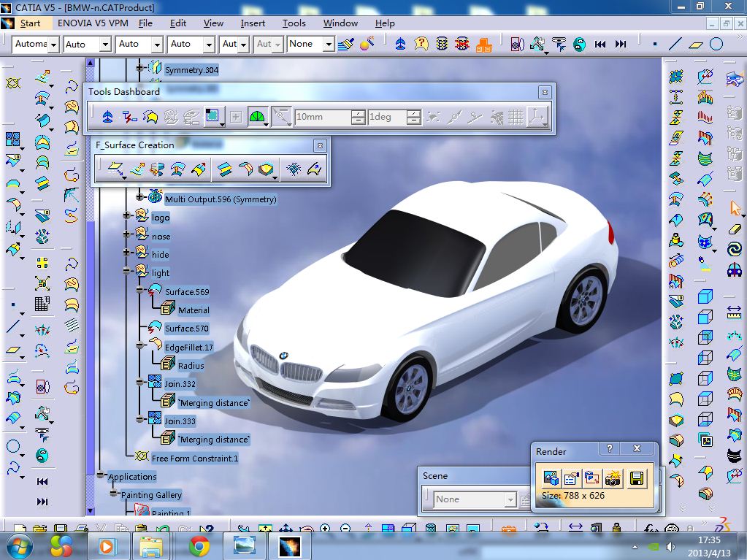Click the tree scrollbar up arrow
This screenshot has width=747, height=560.
(91, 62)
